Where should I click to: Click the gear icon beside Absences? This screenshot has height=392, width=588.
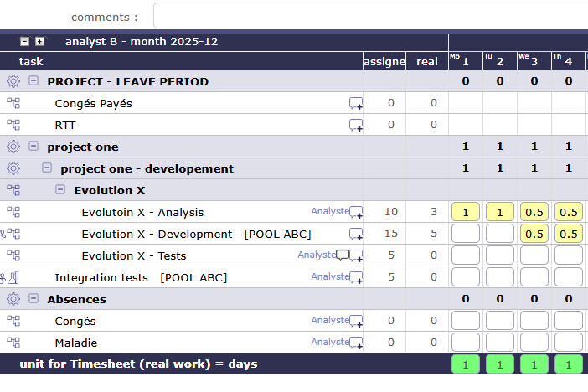point(13,299)
